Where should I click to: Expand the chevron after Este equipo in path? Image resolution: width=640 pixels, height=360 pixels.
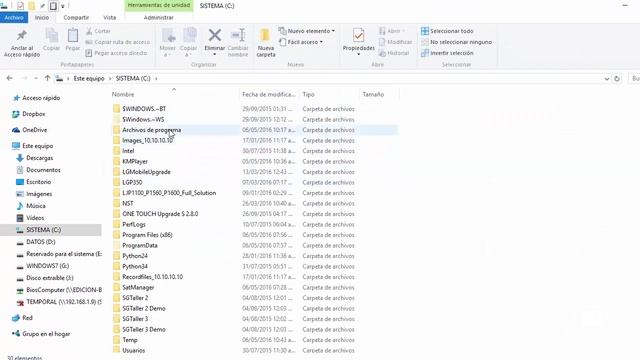pos(110,78)
